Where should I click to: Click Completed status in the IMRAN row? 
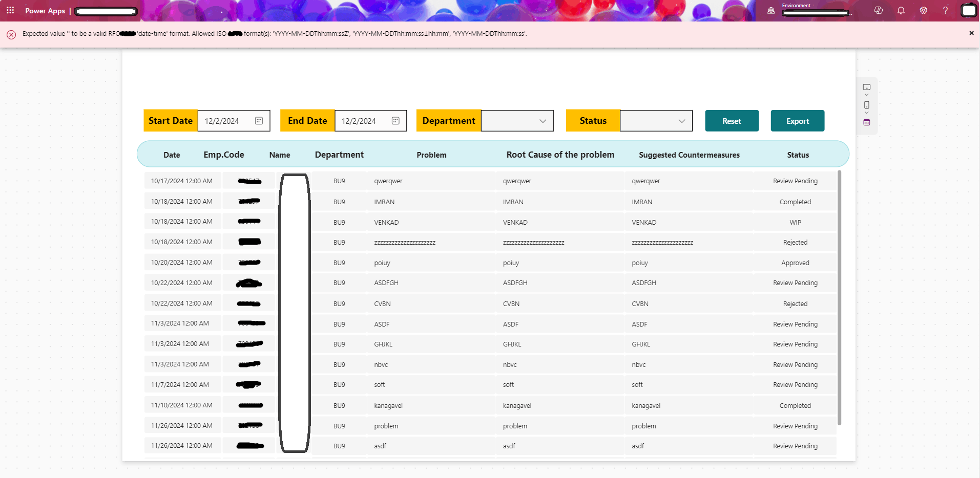point(795,202)
